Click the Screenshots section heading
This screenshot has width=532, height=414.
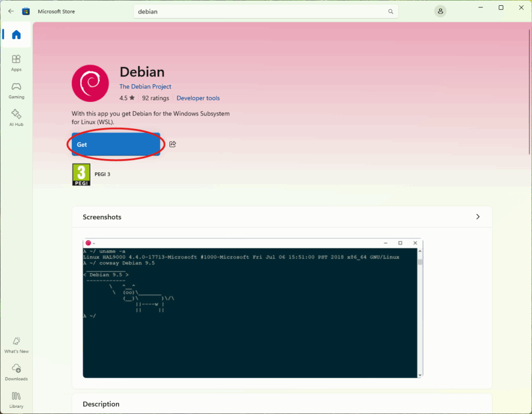point(102,217)
